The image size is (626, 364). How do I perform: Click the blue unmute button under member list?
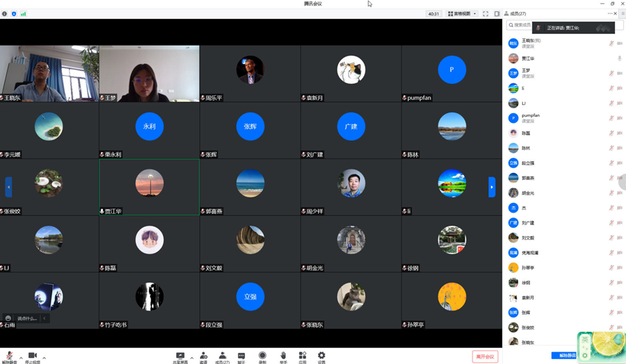[564, 356]
